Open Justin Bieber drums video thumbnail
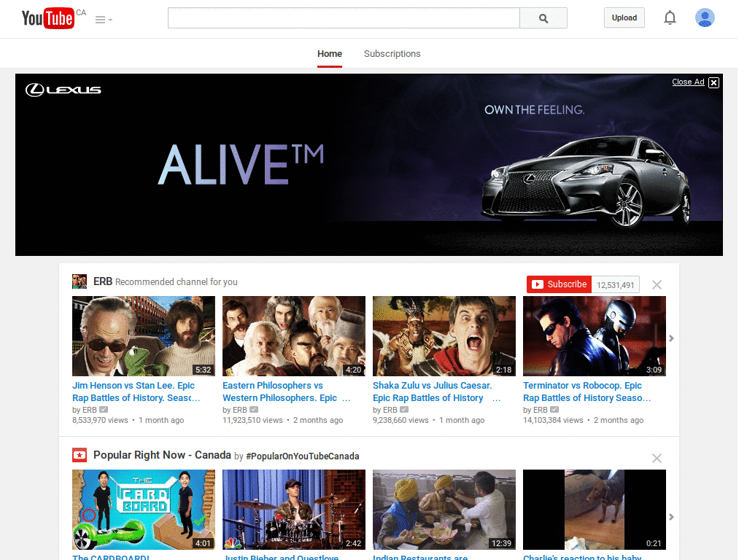 tap(294, 510)
